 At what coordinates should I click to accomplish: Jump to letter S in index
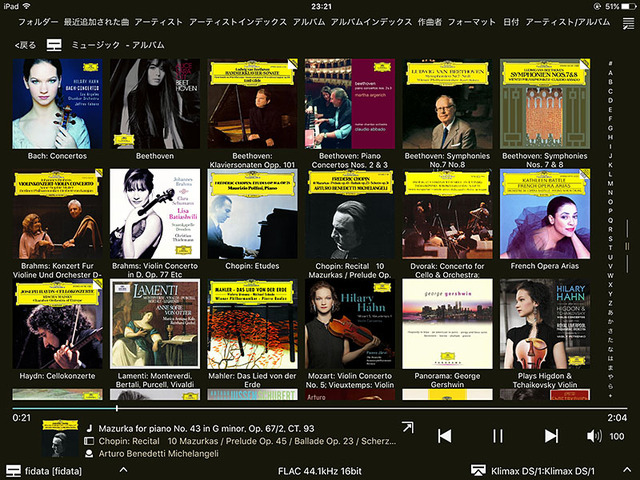click(610, 239)
